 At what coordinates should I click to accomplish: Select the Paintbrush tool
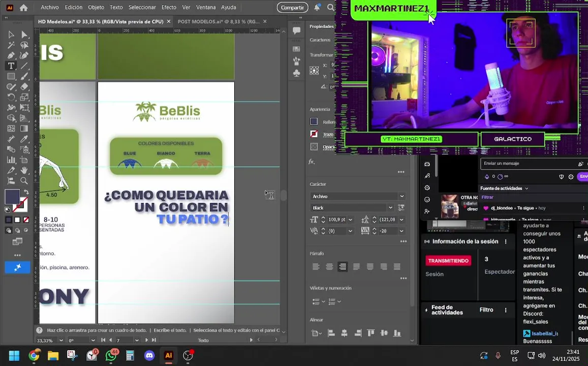click(24, 76)
